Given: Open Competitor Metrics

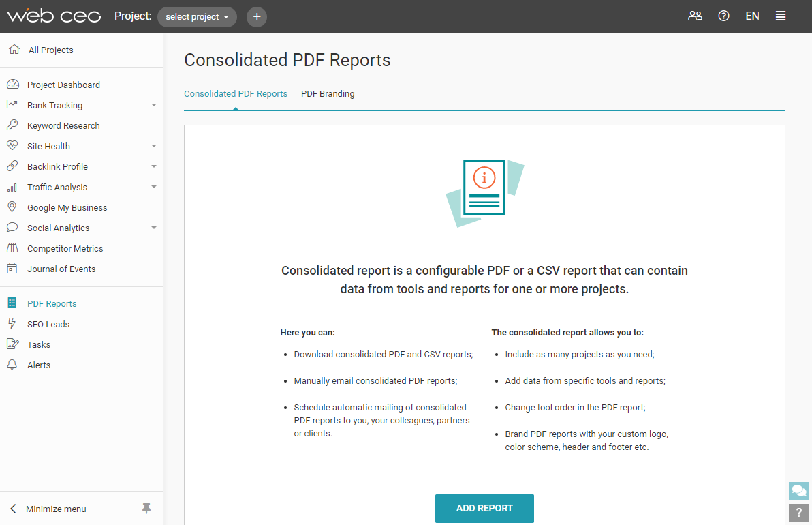Looking at the screenshot, I should click(x=65, y=249).
